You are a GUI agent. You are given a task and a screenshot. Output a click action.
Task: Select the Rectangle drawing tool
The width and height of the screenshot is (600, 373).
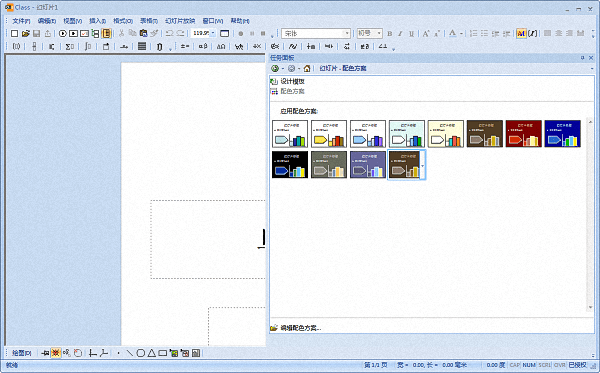click(x=163, y=353)
